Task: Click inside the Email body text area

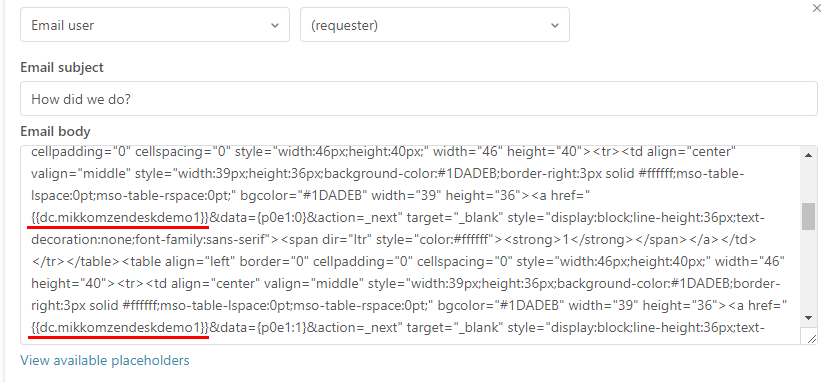Action: 410,245
